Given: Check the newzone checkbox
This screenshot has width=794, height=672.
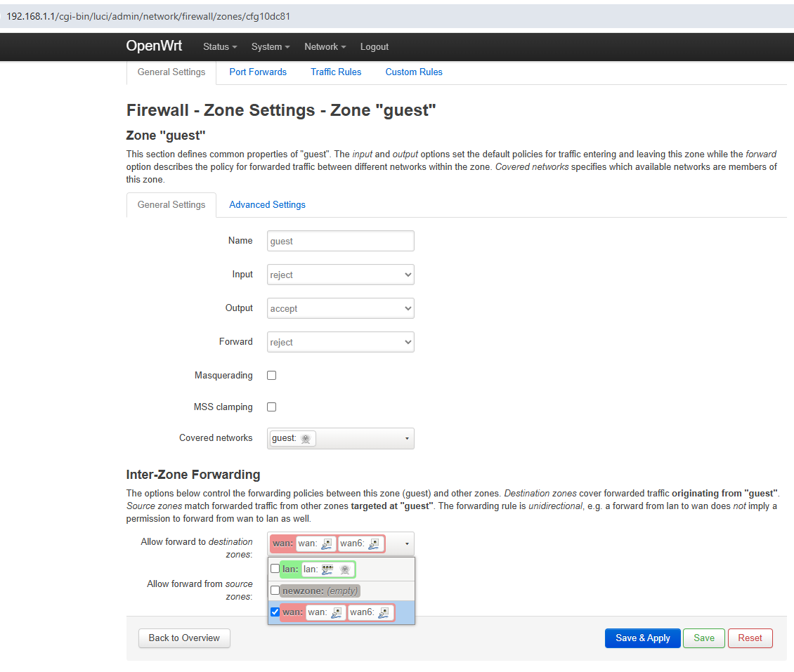Looking at the screenshot, I should [275, 591].
